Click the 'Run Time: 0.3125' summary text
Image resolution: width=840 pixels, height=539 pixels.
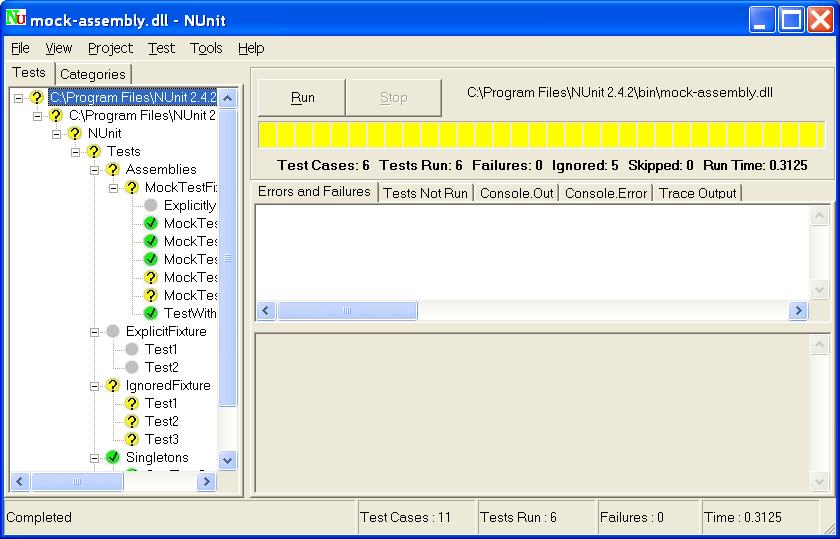coord(755,165)
